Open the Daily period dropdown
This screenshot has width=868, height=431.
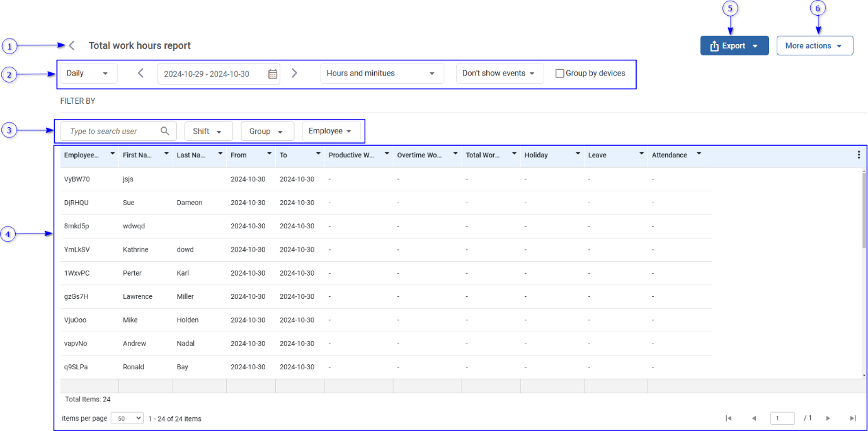pos(88,73)
